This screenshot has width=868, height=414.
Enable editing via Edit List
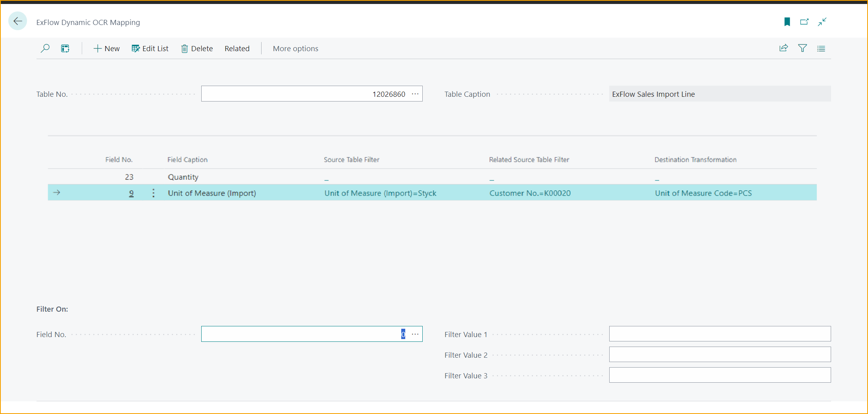(150, 48)
